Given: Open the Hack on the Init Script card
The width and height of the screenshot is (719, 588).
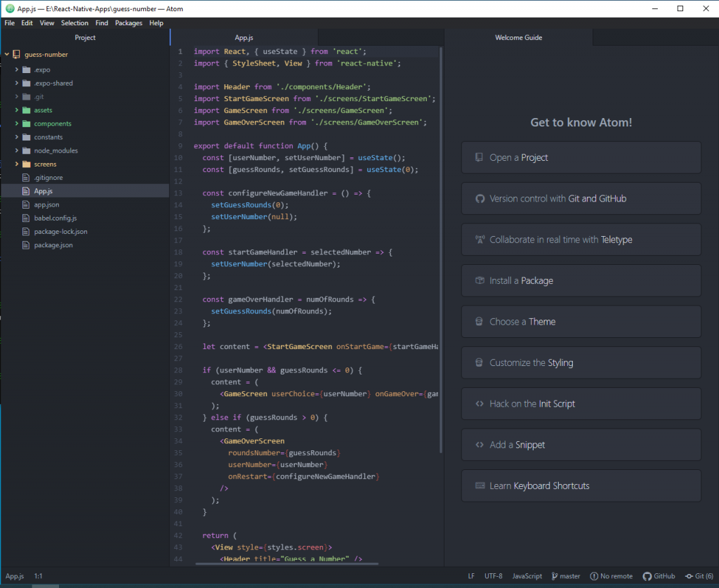Looking at the screenshot, I should [x=581, y=404].
